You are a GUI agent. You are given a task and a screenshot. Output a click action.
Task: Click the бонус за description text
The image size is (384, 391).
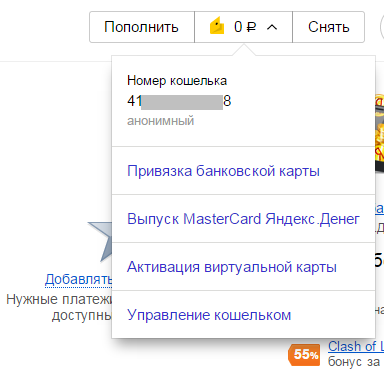[x=354, y=362]
